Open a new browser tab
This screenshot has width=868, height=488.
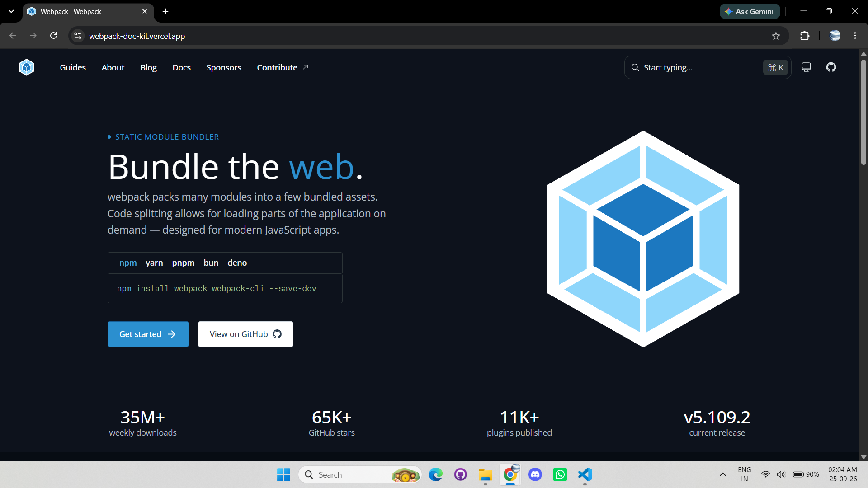165,11
